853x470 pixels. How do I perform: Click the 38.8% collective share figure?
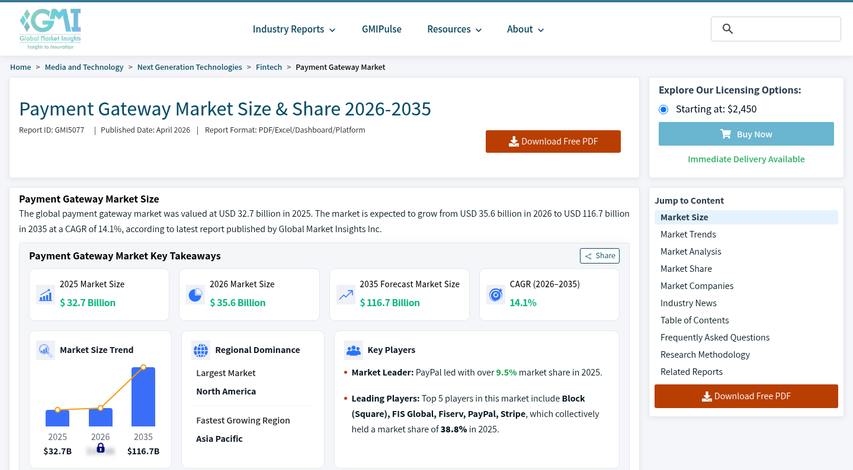[x=454, y=429]
